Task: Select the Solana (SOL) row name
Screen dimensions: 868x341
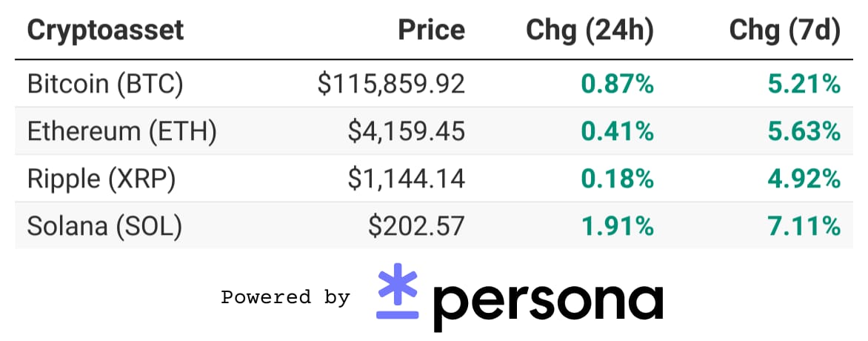Action: tap(104, 227)
